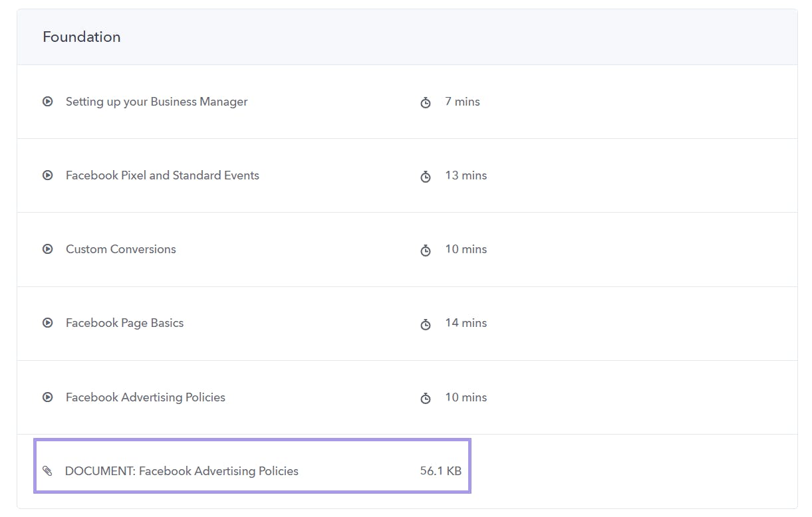Image resolution: width=812 pixels, height=517 pixels.
Task: Click the stopwatch icon for the Facebook Advertising Policies video
Action: (x=426, y=398)
